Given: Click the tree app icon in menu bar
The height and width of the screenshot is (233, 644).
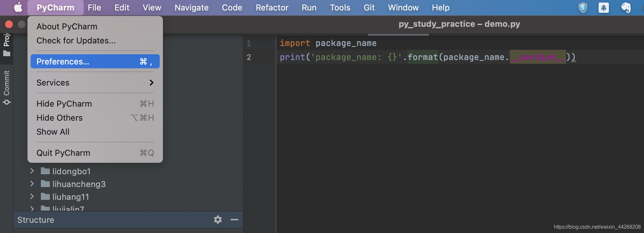Looking at the screenshot, I should (604, 8).
